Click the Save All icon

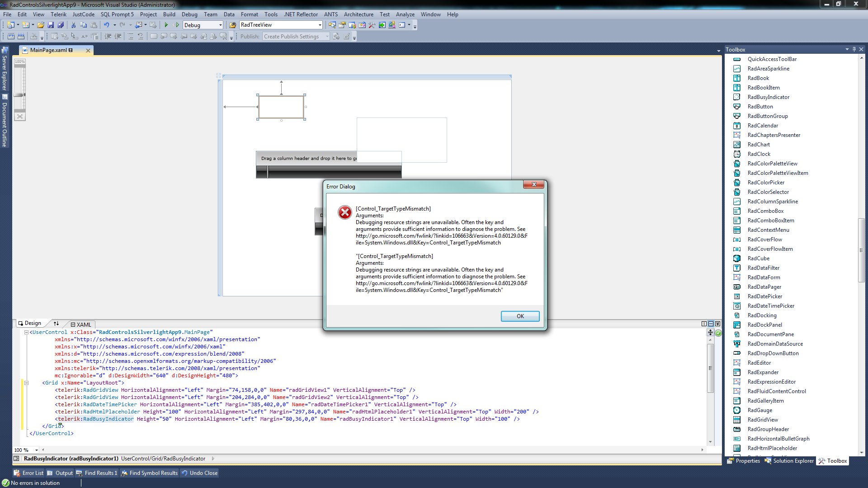pos(61,25)
